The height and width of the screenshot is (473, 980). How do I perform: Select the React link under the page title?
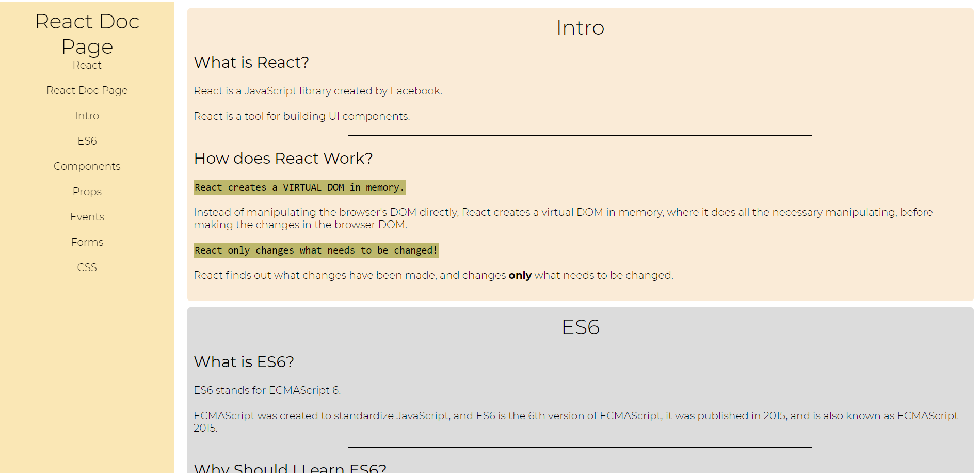click(87, 65)
